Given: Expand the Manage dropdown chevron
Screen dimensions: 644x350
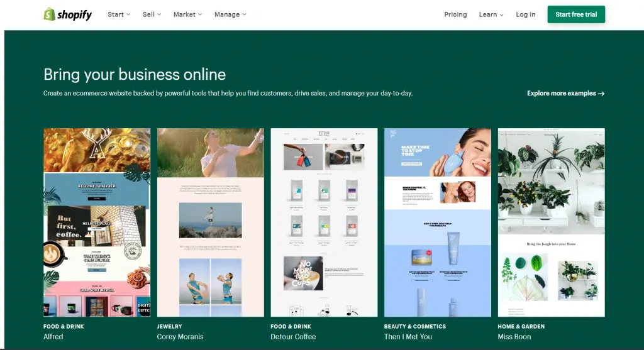Looking at the screenshot, I should click(x=245, y=14).
